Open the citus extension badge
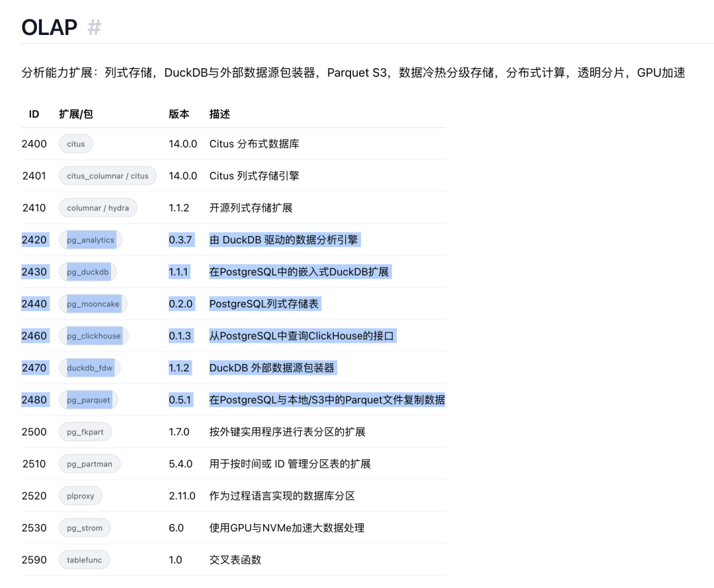The image size is (714, 588). [75, 144]
